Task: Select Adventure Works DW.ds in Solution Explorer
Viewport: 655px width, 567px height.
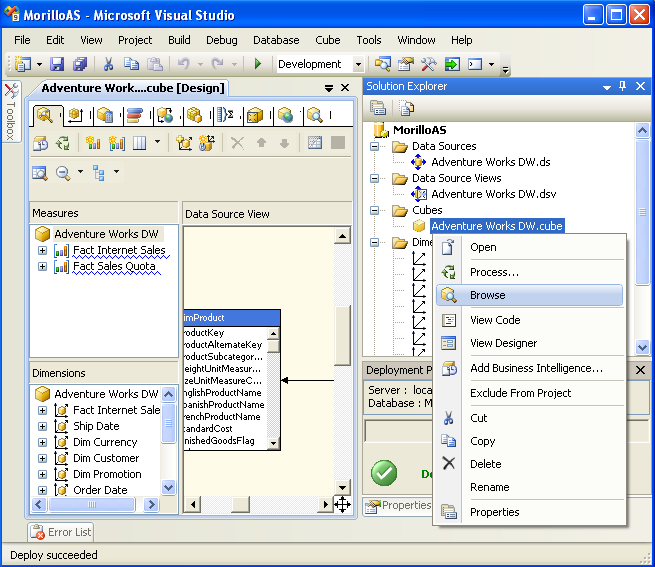Action: click(490, 162)
